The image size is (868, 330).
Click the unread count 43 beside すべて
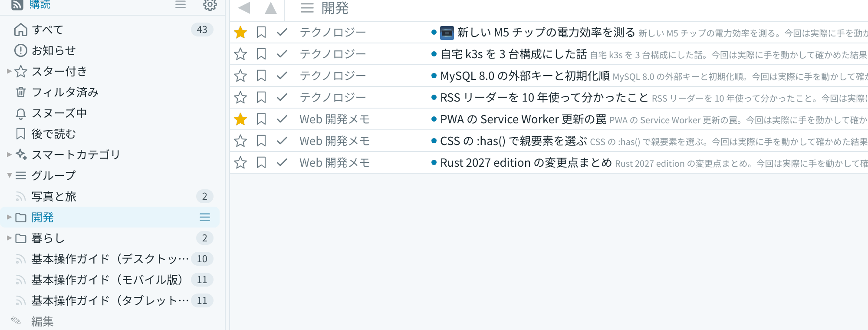202,30
